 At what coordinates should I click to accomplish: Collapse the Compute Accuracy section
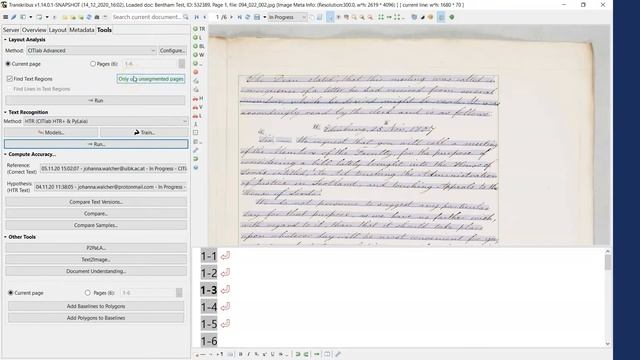(5, 154)
